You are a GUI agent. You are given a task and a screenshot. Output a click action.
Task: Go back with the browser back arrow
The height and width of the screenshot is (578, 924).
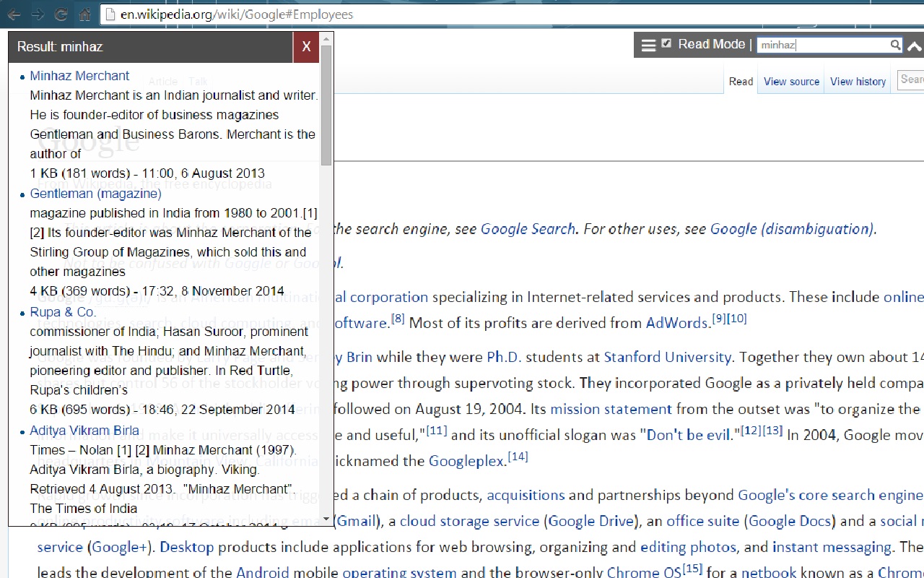tap(14, 14)
